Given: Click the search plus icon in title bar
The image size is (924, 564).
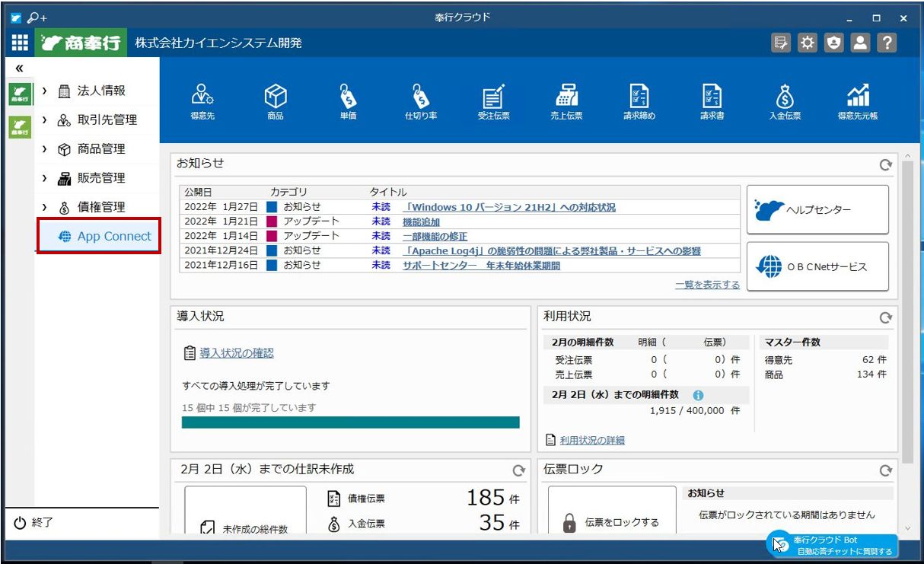Looking at the screenshot, I should point(37,18).
